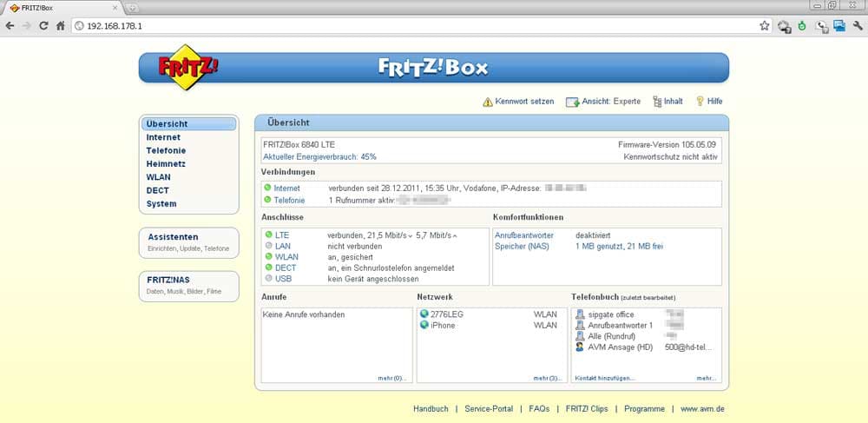The height and width of the screenshot is (423, 868).
Task: Open the FRITZ!NAS panel
Action: click(x=188, y=287)
